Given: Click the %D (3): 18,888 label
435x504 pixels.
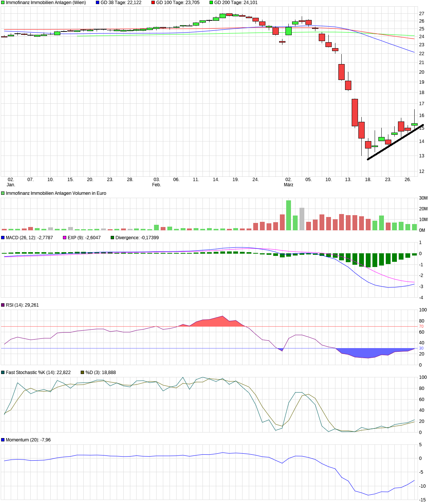Looking at the screenshot, I should (101, 373).
